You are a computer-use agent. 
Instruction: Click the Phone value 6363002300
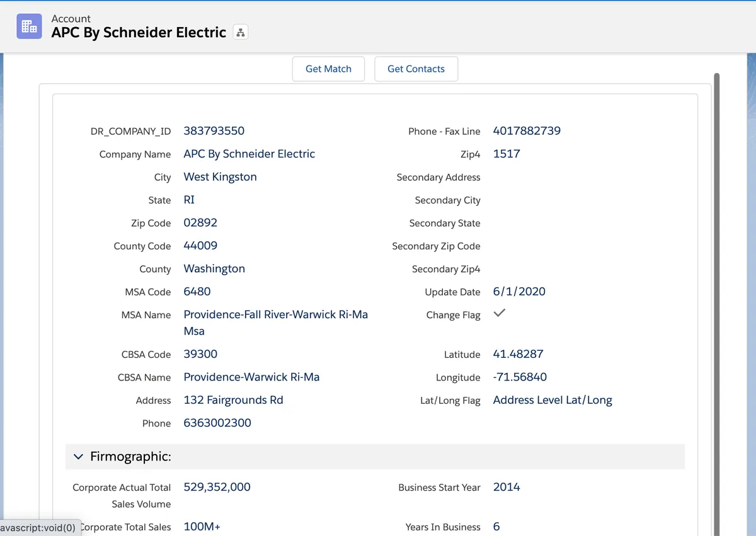click(217, 423)
